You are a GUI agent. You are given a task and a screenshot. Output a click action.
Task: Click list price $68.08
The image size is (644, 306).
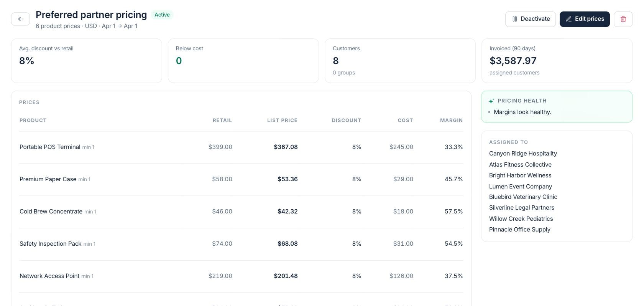(x=287, y=244)
